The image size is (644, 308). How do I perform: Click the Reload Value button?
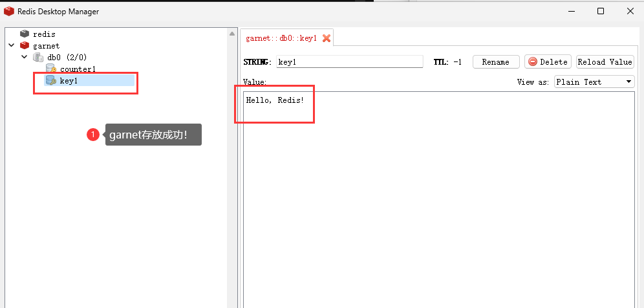tap(605, 61)
